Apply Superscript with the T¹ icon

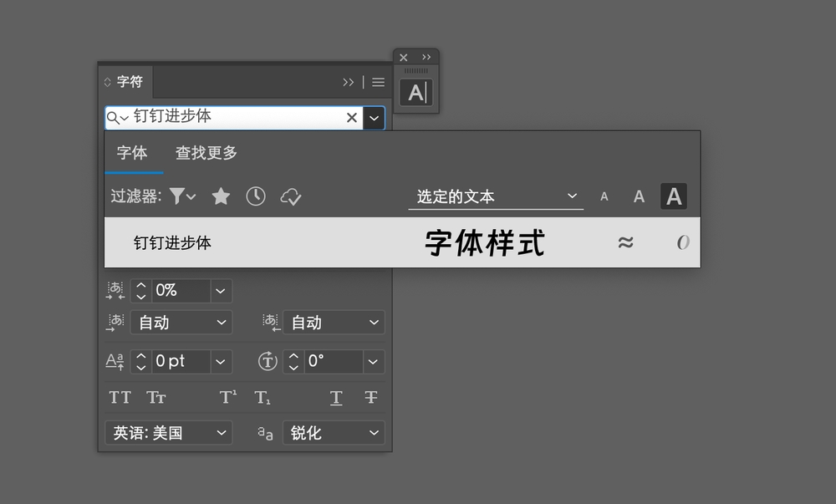pos(227,397)
